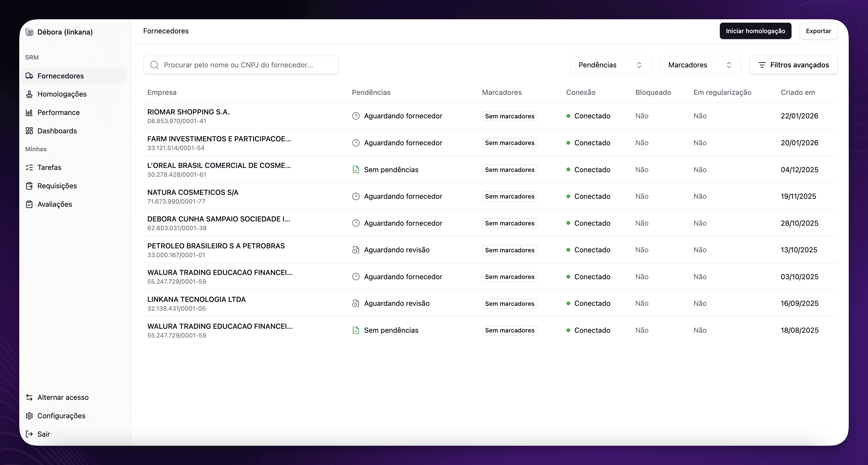
Task: Click the Requisições document icon
Action: click(29, 186)
